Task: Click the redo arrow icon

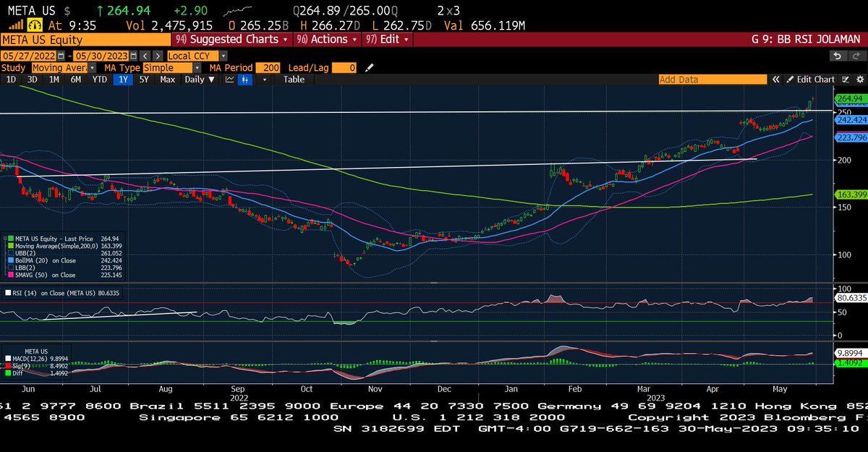Action: click(856, 56)
